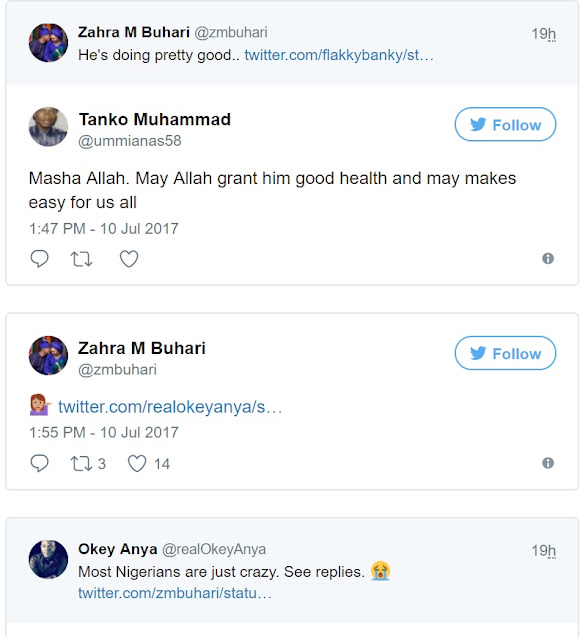
Task: Reply to Tanko Muhammad's tweet
Action: [40, 259]
